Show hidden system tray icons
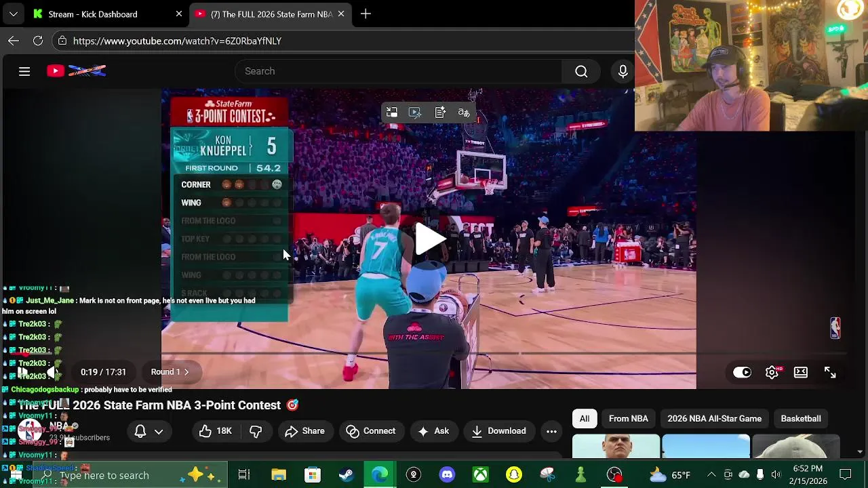The width and height of the screenshot is (868, 488). click(711, 474)
